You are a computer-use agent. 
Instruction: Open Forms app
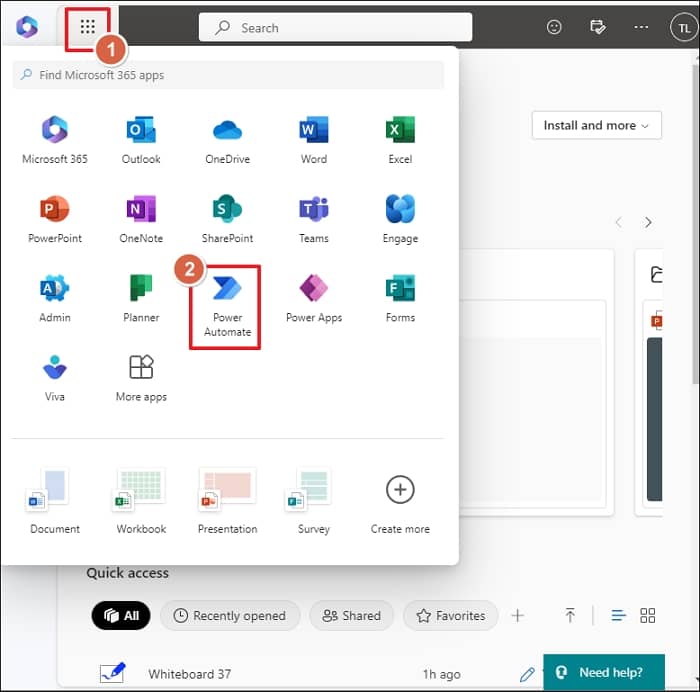pyautogui.click(x=400, y=299)
